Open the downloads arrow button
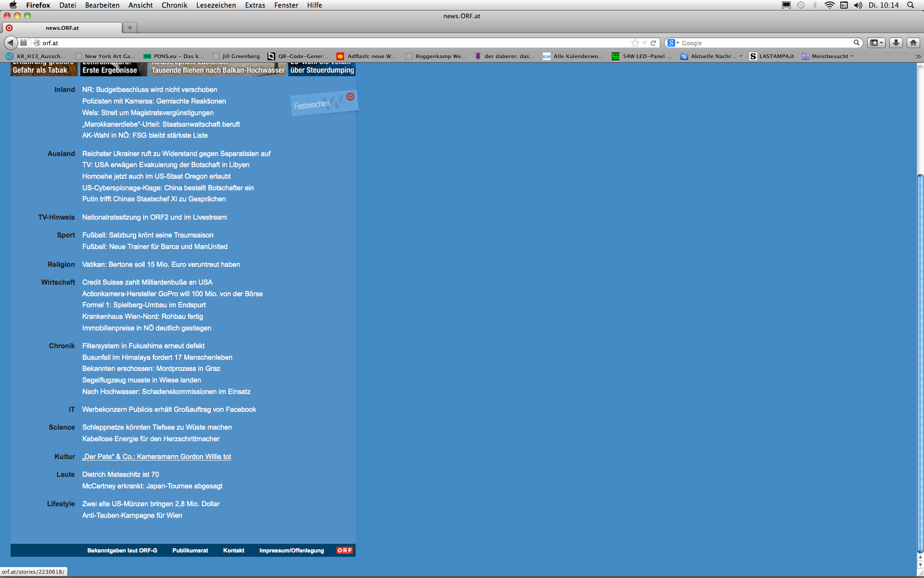 (x=896, y=43)
